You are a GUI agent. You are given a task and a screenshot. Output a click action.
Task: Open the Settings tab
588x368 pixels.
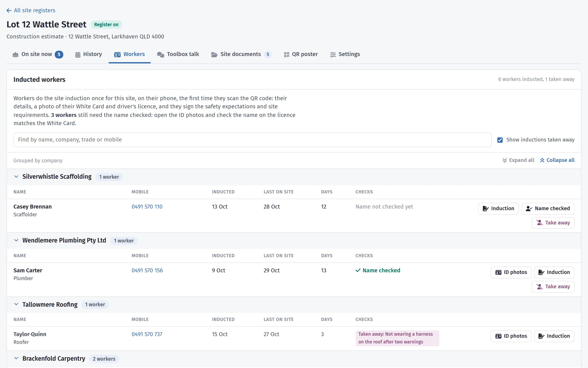(x=345, y=54)
